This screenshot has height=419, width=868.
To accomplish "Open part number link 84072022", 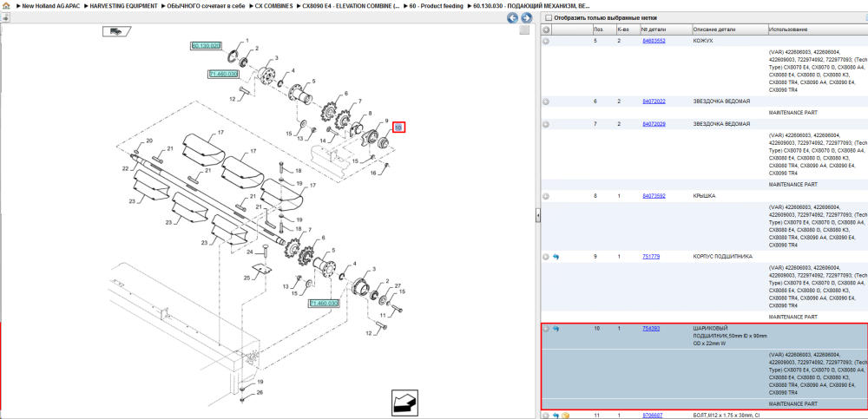I will click(654, 101).
